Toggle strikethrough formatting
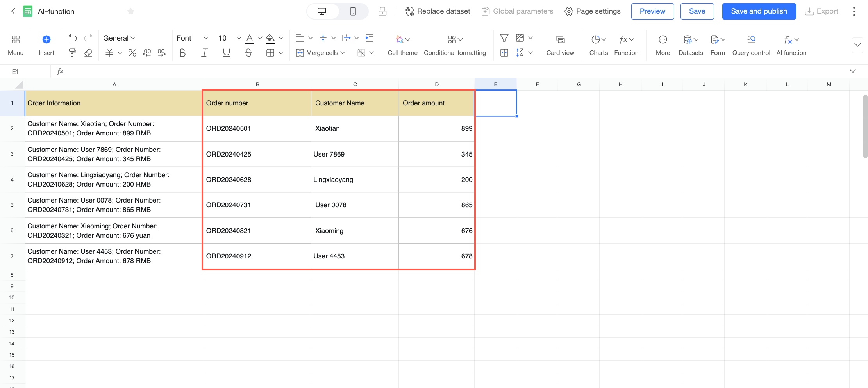Viewport: 868px width, 388px height. click(x=248, y=53)
